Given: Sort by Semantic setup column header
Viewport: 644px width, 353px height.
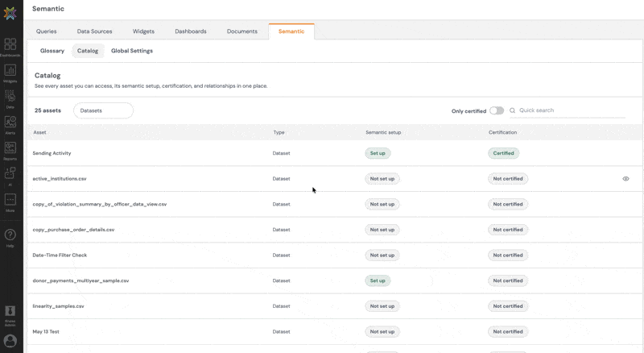Looking at the screenshot, I should pos(383,132).
